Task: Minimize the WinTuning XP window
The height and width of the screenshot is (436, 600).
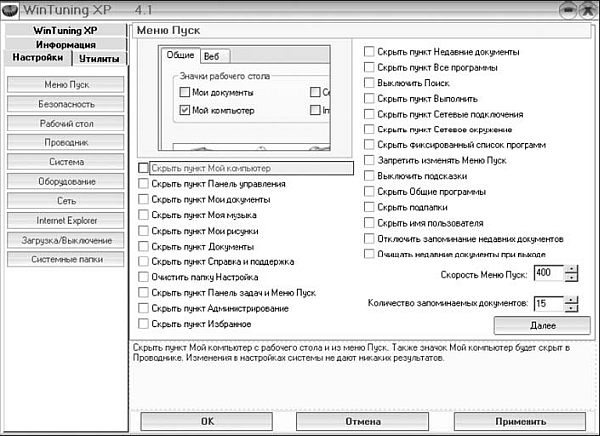Action: click(568, 10)
